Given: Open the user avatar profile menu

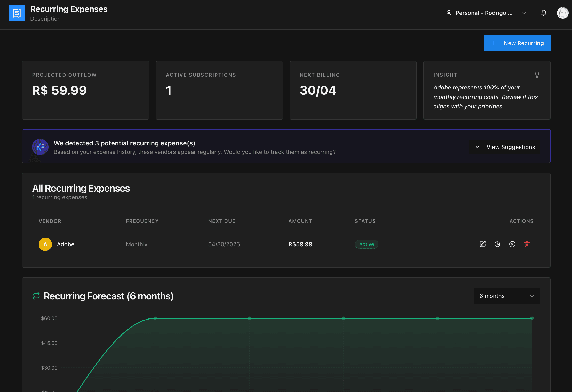Looking at the screenshot, I should click(563, 13).
